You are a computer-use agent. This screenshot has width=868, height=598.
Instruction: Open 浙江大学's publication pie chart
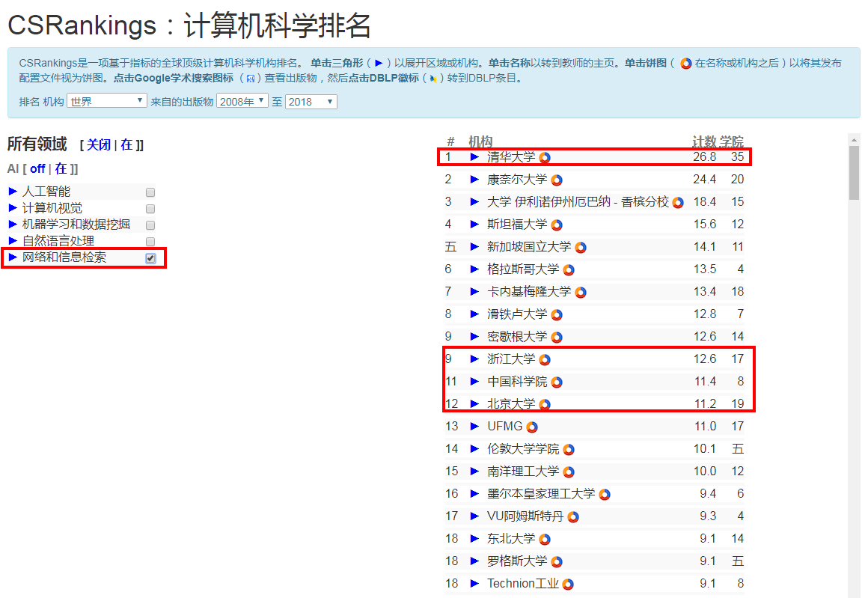click(x=545, y=359)
